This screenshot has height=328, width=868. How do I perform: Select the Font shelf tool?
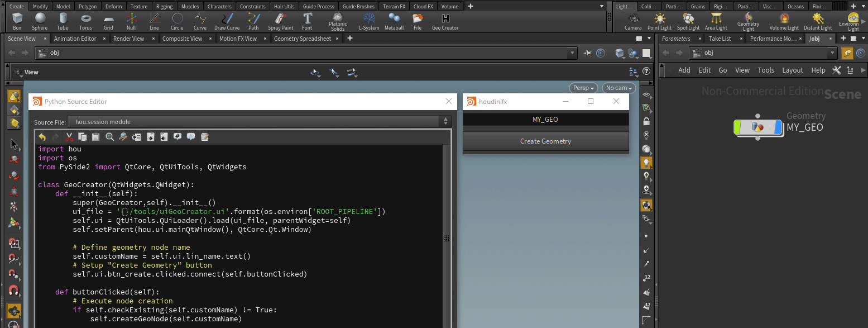[x=307, y=21]
